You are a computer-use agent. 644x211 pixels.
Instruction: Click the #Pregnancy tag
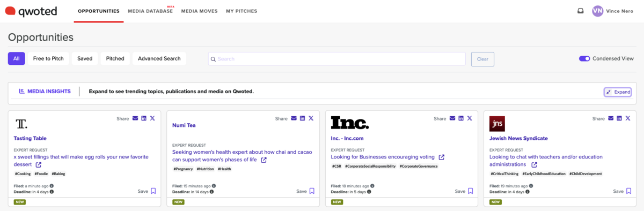coord(183,169)
